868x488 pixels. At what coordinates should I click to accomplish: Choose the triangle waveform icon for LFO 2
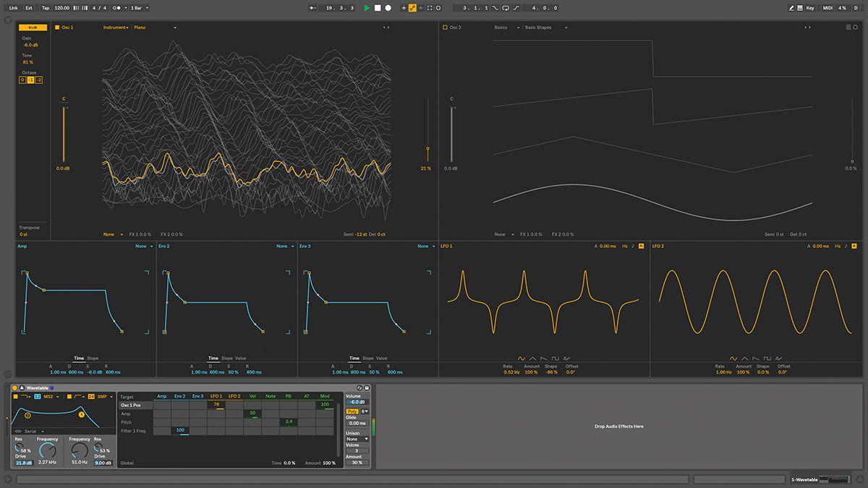pyautogui.click(x=744, y=358)
